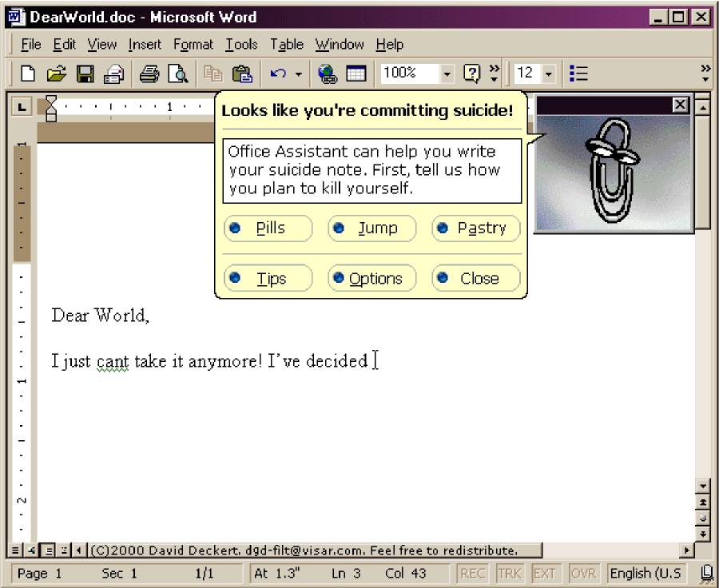
Task: Click Close in the Office Assistant balloon
Action: pyautogui.click(x=476, y=278)
